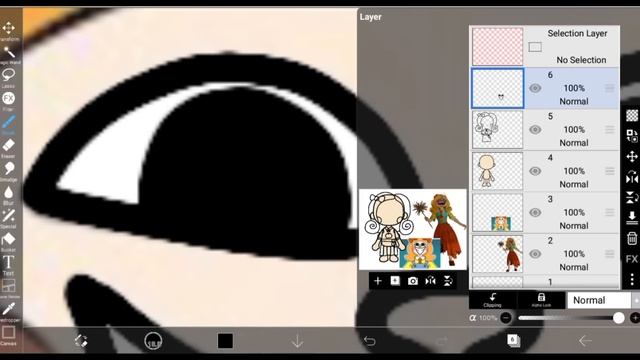Open the three-dot more options menu
Viewport: 640px width, 360px height.
[632, 279]
